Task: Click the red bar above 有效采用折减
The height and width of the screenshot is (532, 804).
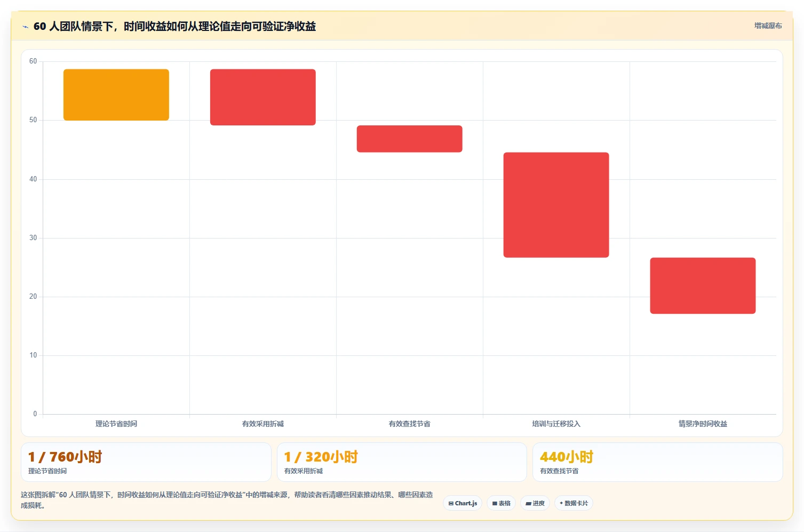Action: (x=263, y=97)
